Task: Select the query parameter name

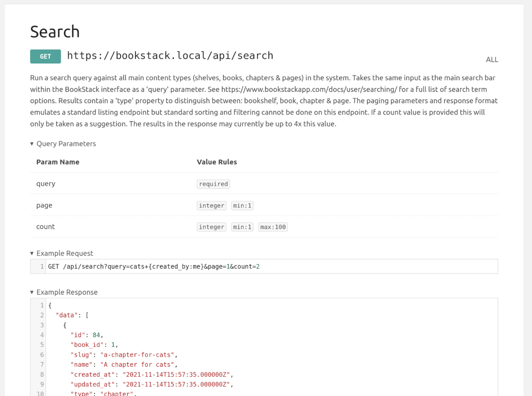Action: point(46,184)
